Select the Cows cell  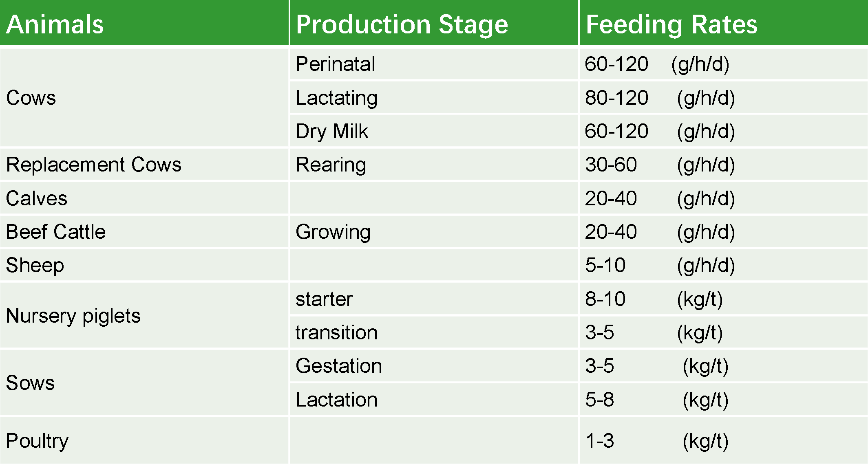[x=144, y=98]
